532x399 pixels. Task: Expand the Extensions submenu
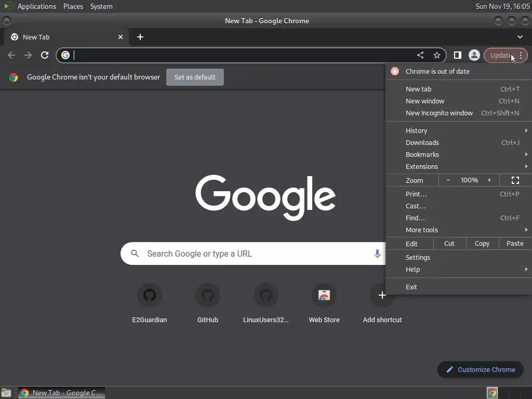(x=459, y=166)
